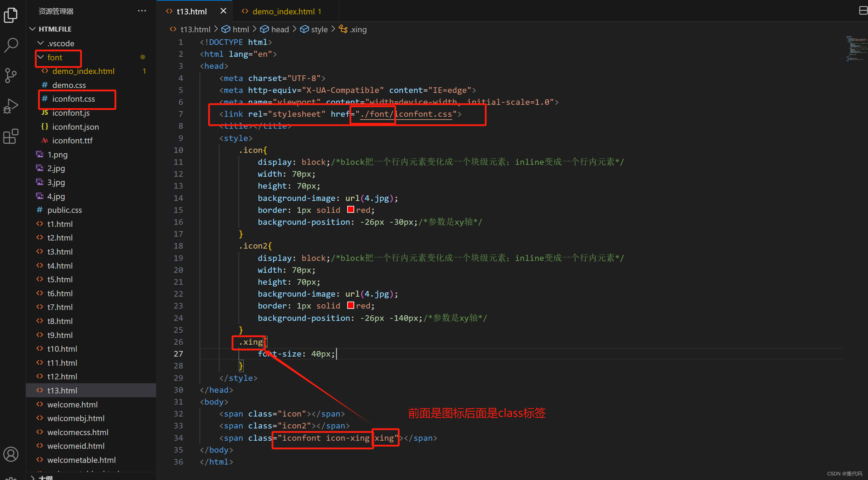Close the t13.html editor tab
This screenshot has height=480, width=868.
223,11
